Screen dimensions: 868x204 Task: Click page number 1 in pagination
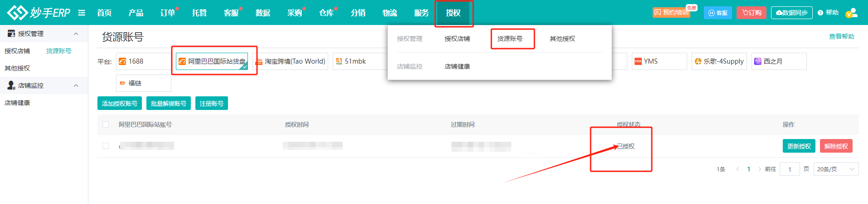coord(749,169)
